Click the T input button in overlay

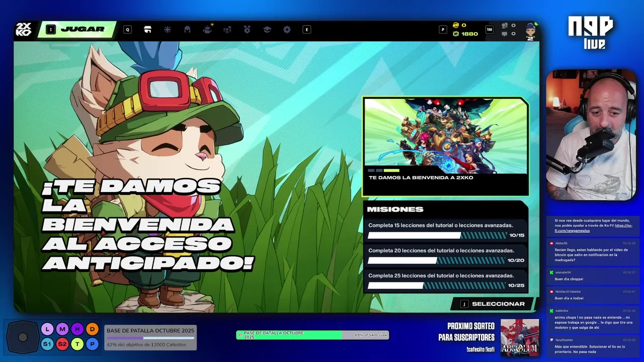pyautogui.click(x=77, y=344)
